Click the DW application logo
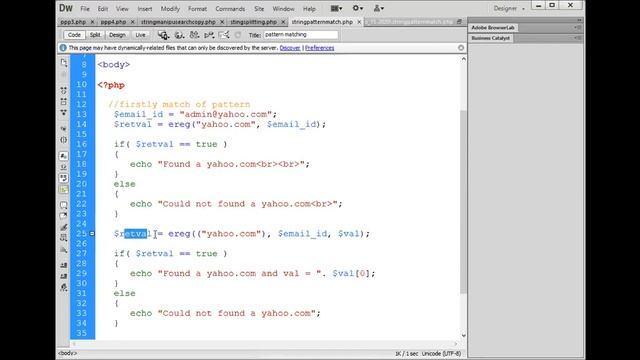 click(66, 8)
